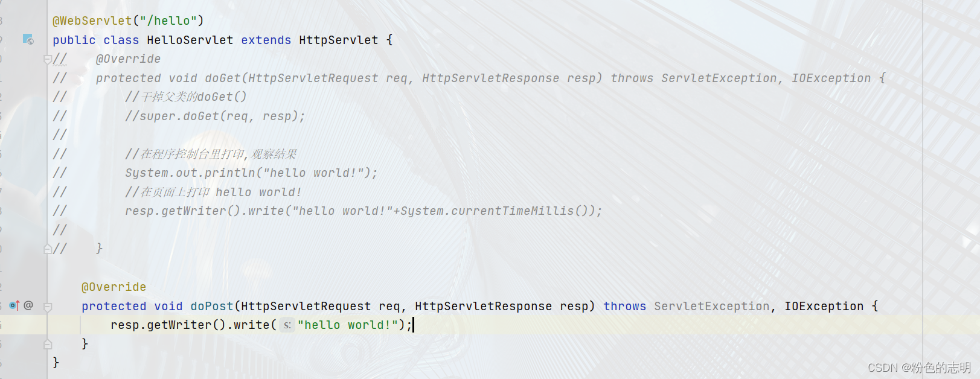Collapse the doPost method using its fold marker
Screen dimensions: 980x379
(x=48, y=307)
